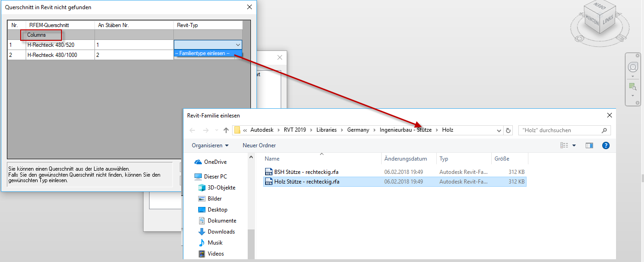Go forward in the file dialog
644x262 pixels.
pyautogui.click(x=205, y=130)
